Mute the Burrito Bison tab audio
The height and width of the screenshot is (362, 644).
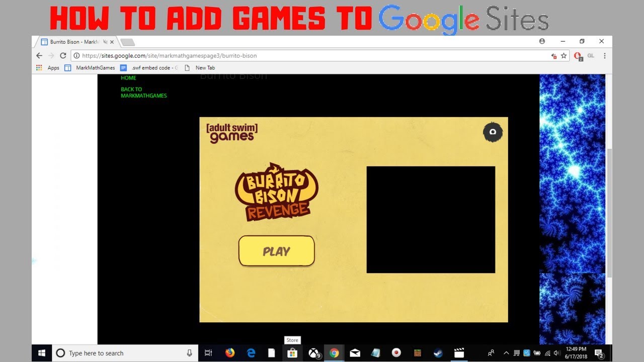[x=105, y=42]
